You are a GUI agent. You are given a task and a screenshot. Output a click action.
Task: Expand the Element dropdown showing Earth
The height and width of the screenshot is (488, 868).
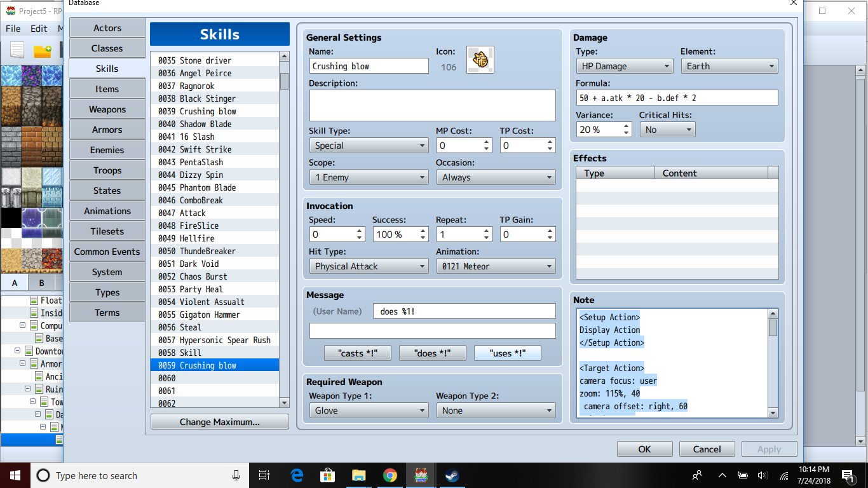(729, 66)
